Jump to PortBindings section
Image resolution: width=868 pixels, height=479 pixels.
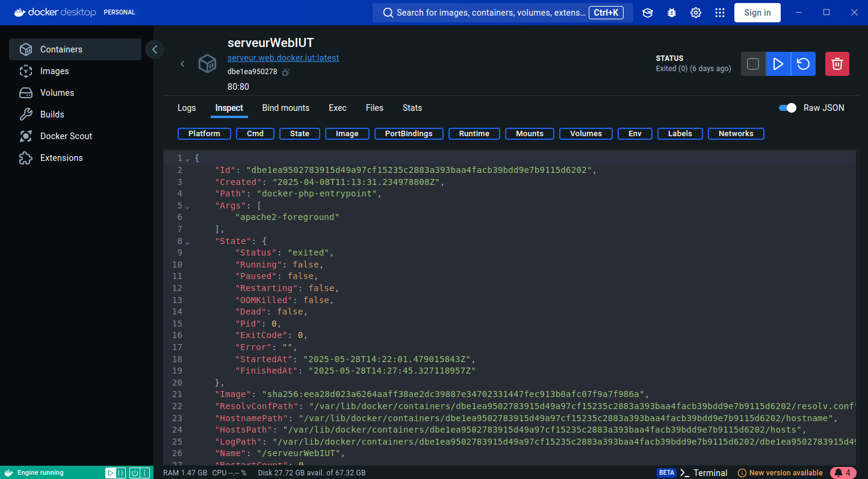pos(409,134)
